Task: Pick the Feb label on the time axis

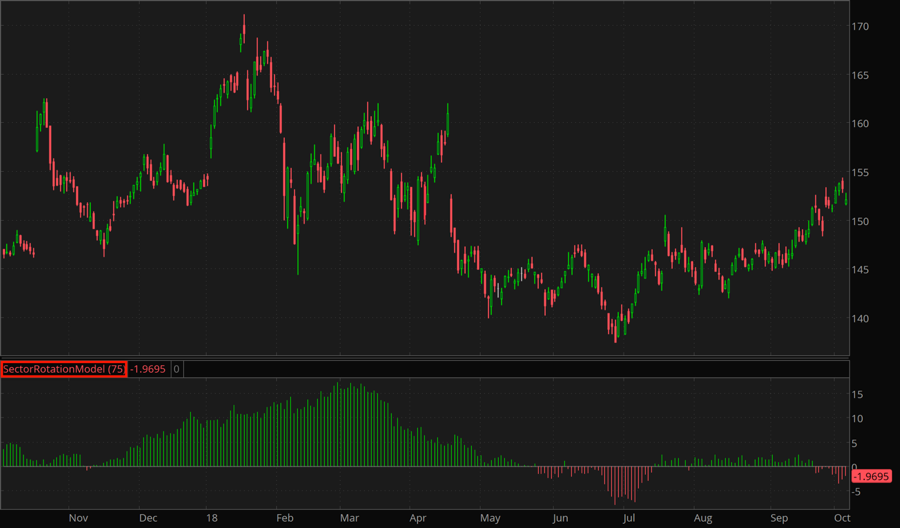Action: coord(284,518)
